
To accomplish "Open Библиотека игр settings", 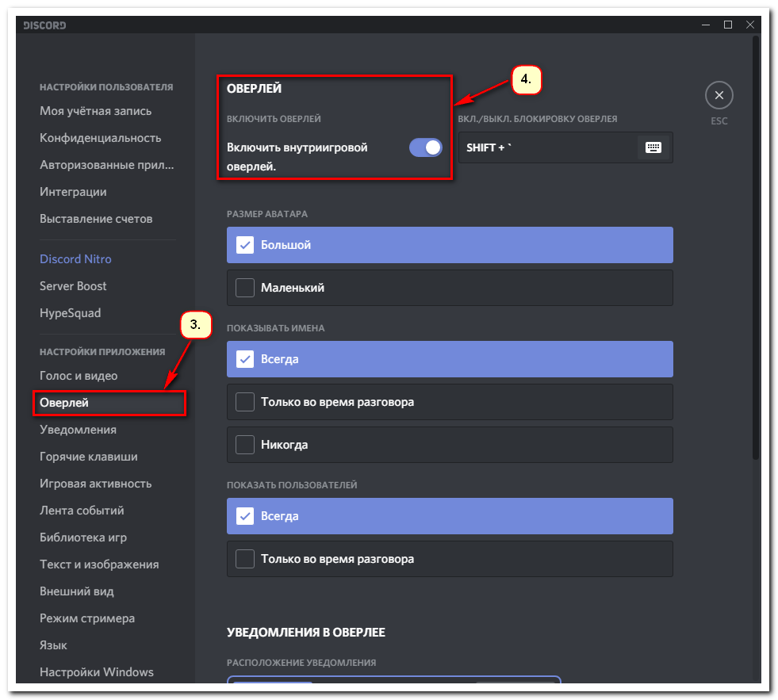I will [82, 537].
